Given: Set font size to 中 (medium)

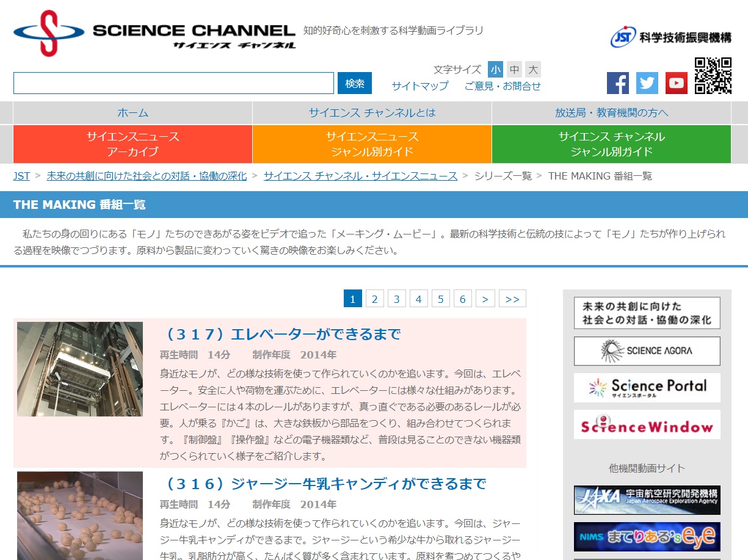Looking at the screenshot, I should pos(515,69).
